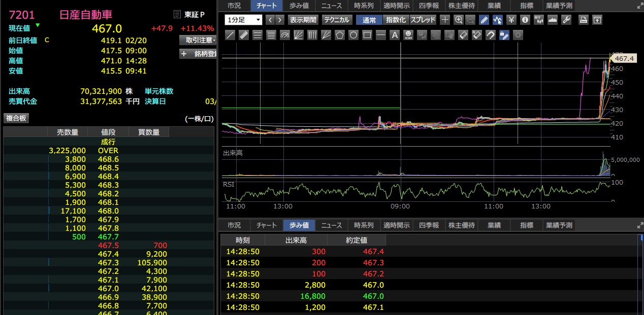Pick the circle shape drawing tool
Viewport: 644px width, 315px height.
coord(353,35)
